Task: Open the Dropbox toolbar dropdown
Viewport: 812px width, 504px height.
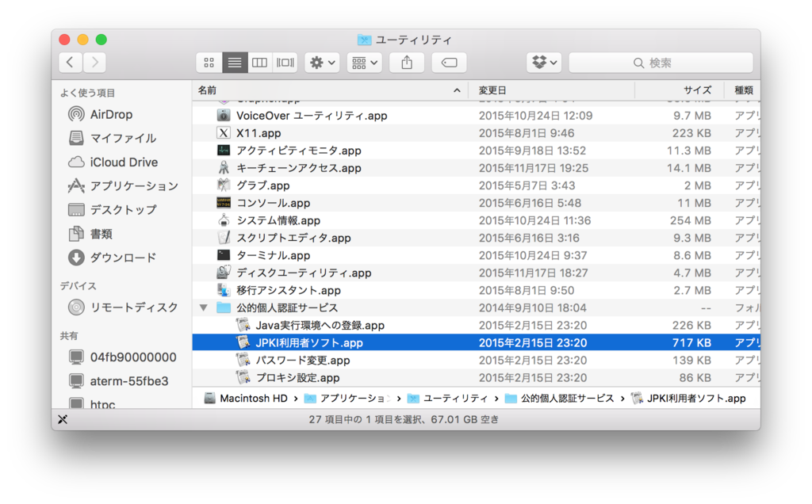Action: (x=544, y=63)
